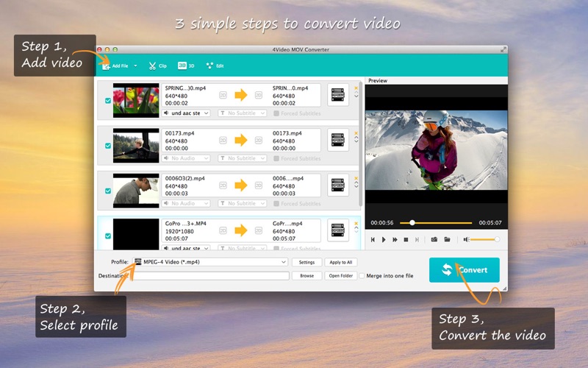Uncheck the GoPro video checkbox

click(108, 236)
